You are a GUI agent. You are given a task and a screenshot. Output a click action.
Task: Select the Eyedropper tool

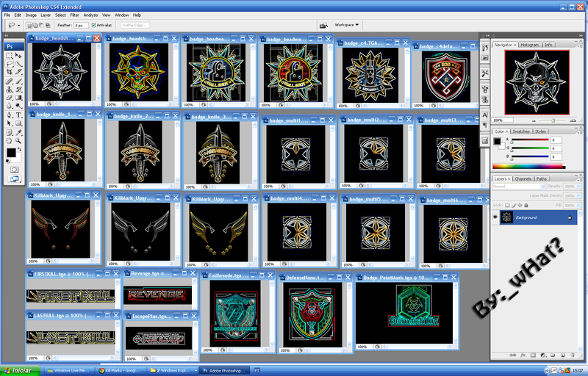click(18, 133)
